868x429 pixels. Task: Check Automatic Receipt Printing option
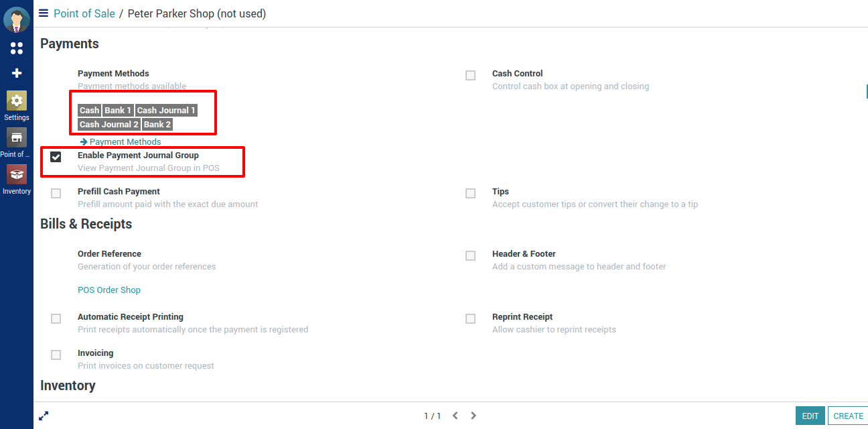coord(56,319)
